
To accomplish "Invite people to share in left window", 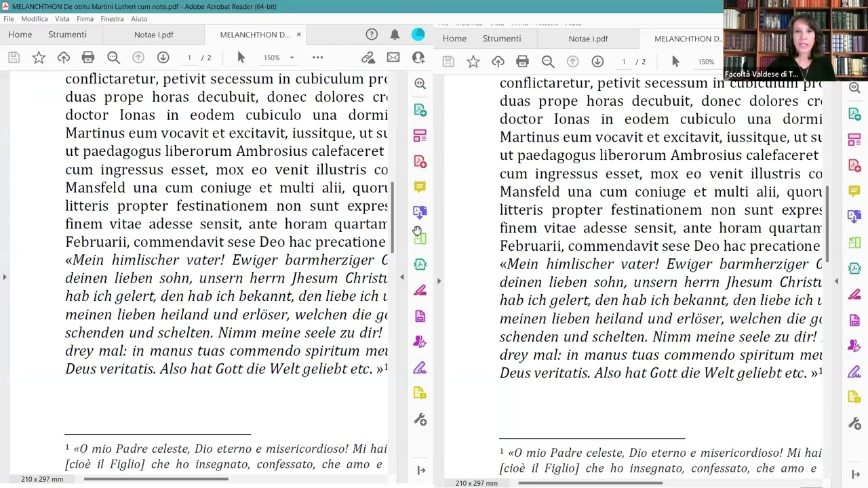I will 418,58.
